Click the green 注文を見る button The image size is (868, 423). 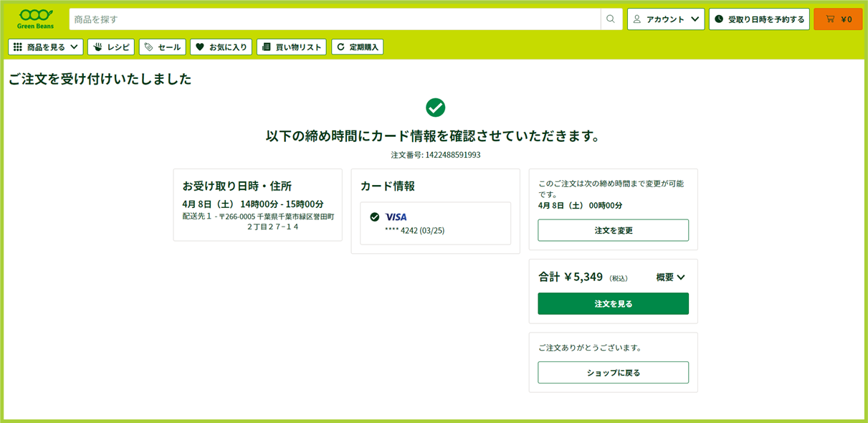[x=614, y=303]
